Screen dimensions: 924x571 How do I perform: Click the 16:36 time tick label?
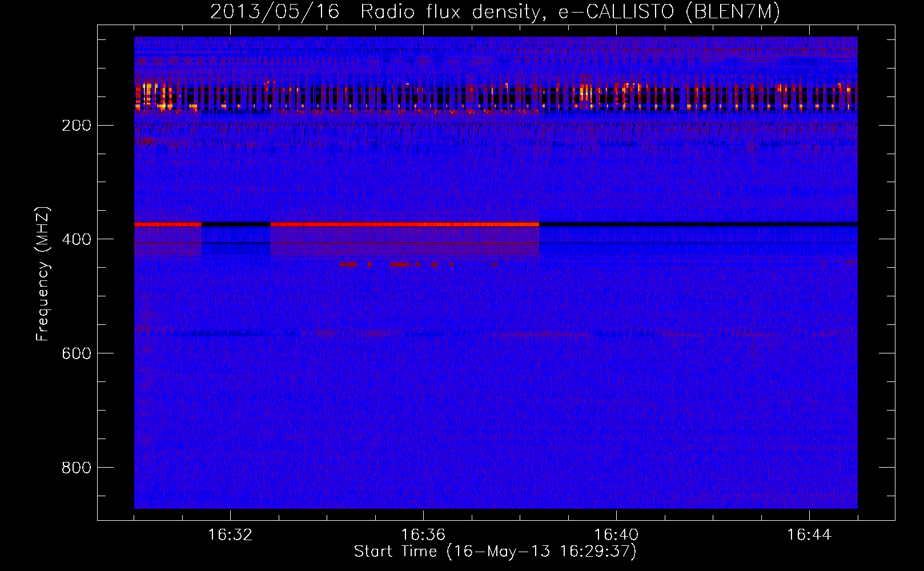(423, 535)
